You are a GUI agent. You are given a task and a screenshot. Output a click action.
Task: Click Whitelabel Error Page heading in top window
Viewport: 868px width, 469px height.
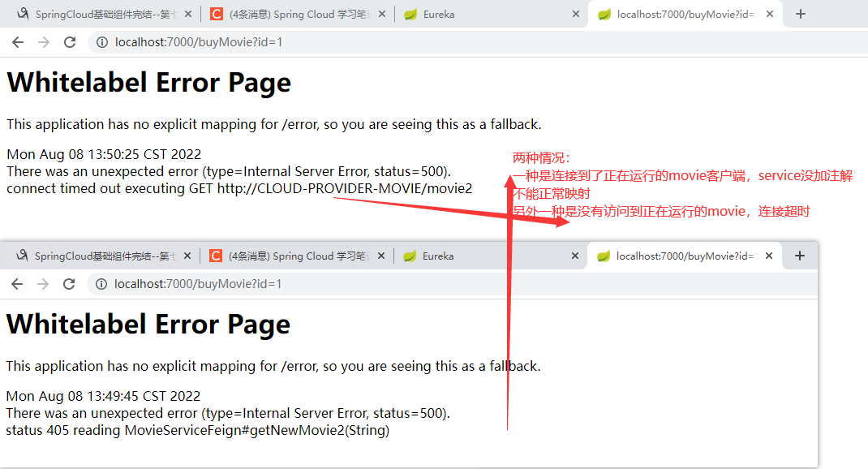pyautogui.click(x=149, y=83)
